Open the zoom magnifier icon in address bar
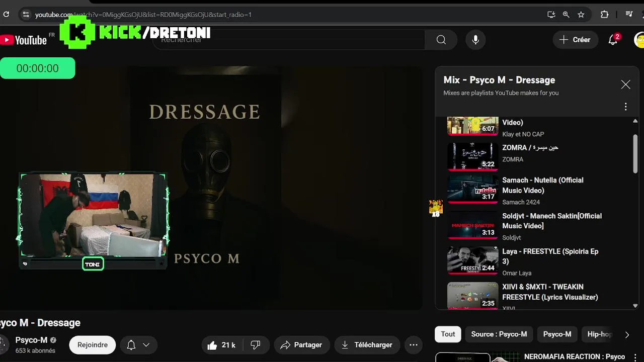Image resolution: width=644 pixels, height=362 pixels. 566,15
